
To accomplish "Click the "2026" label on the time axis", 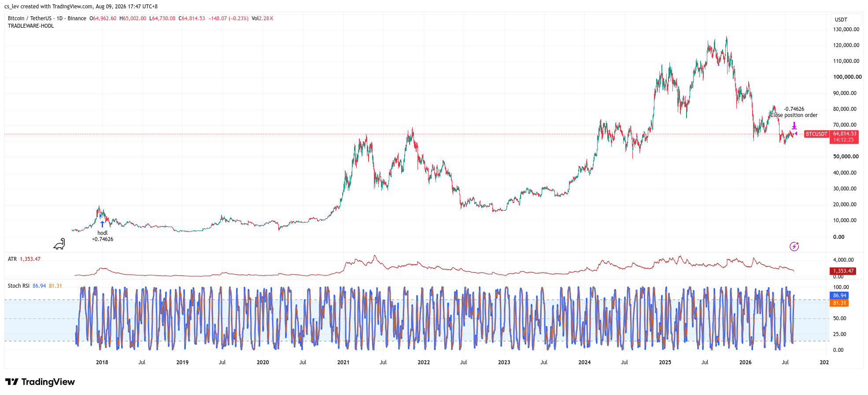I will pos(745,362).
